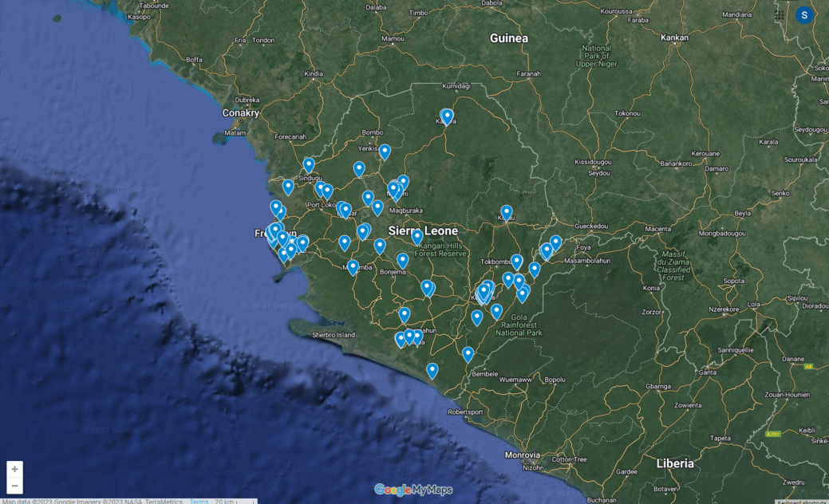Select the pin beside Foya

[x=555, y=243]
